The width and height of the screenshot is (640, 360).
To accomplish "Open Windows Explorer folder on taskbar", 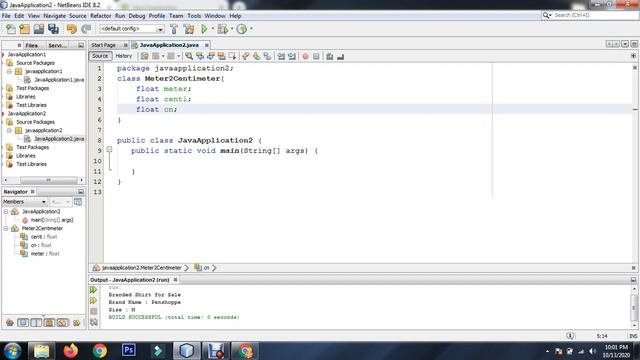I will [42, 351].
